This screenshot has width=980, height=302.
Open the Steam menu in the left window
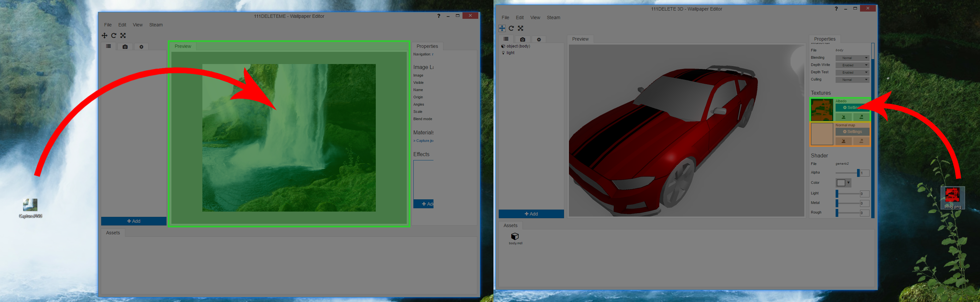pyautogui.click(x=156, y=25)
